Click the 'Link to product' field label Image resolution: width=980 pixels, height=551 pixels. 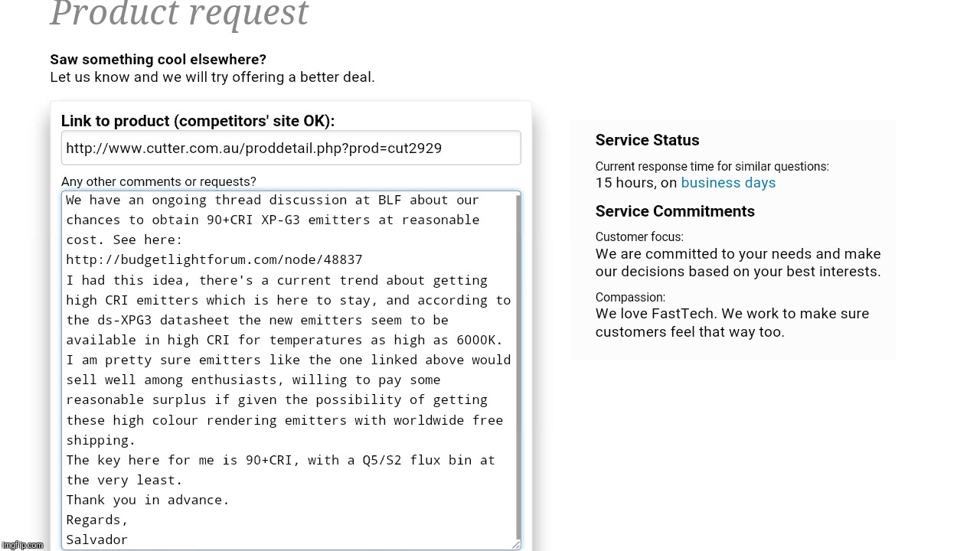198,121
